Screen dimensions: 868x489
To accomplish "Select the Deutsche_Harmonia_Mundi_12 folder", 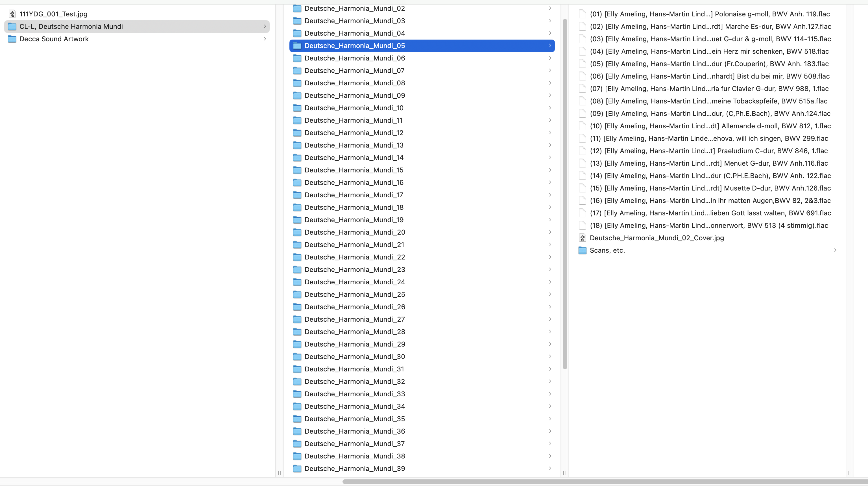I will pyautogui.click(x=354, y=133).
